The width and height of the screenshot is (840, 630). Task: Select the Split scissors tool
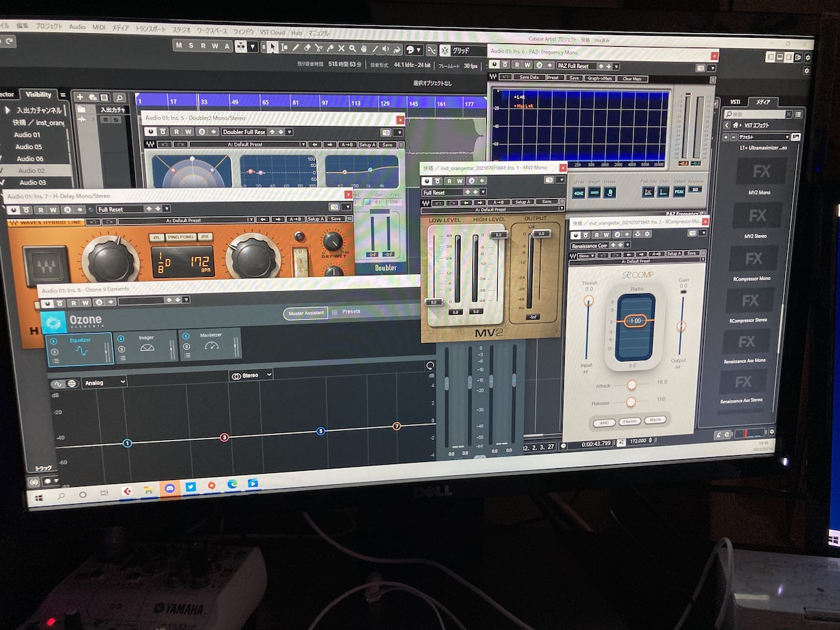point(318,48)
